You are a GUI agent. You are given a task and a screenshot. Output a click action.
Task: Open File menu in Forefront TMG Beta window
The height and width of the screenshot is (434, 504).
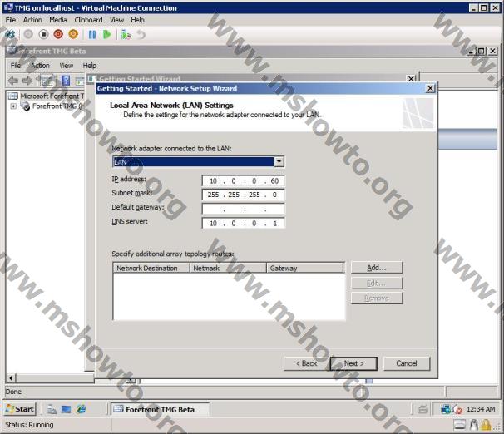tap(16, 66)
